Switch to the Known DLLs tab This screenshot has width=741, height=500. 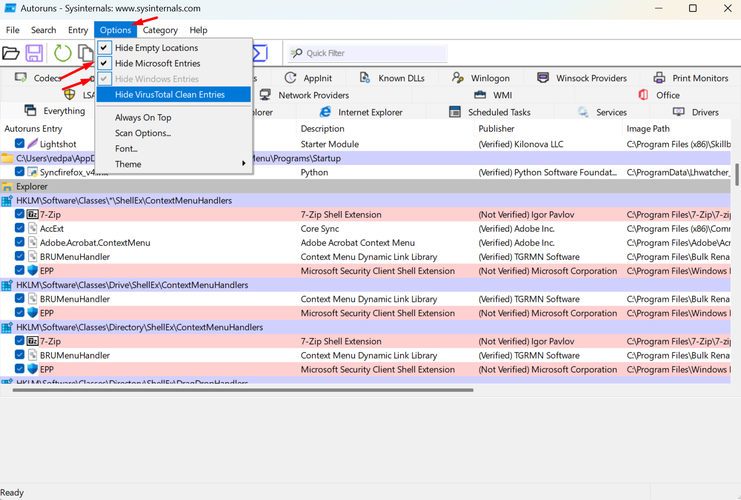(x=397, y=78)
